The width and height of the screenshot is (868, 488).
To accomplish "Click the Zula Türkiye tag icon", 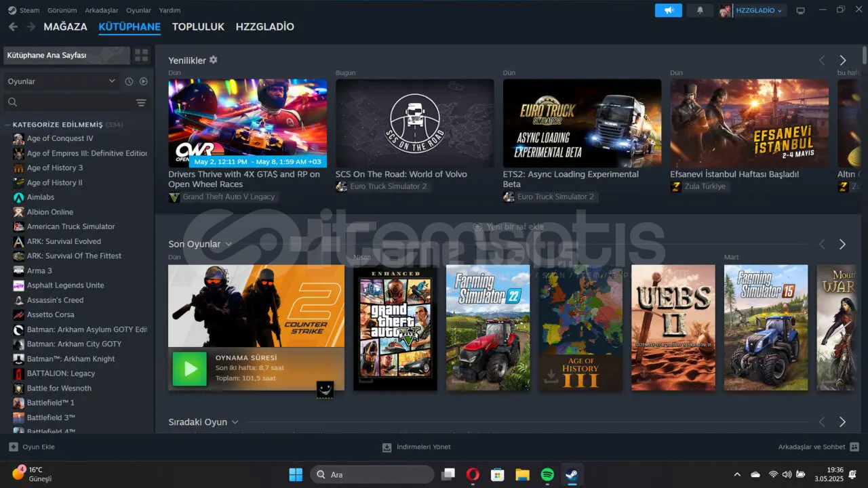I will tap(675, 186).
